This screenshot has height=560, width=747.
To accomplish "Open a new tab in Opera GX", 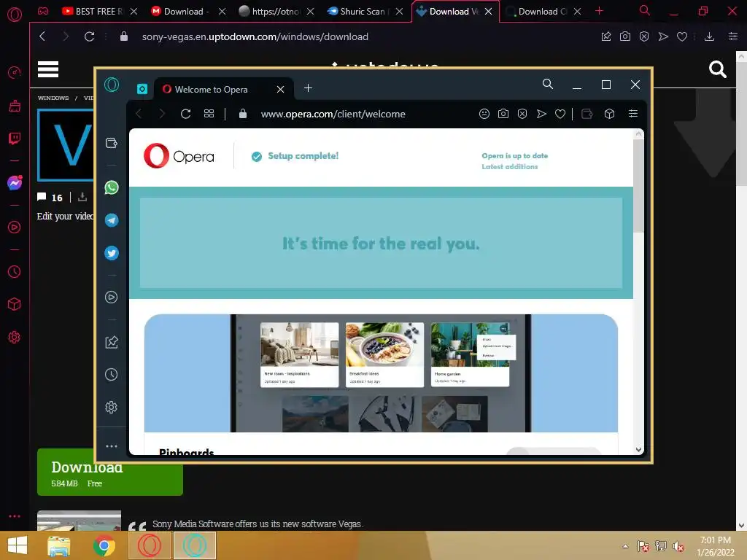I will (x=599, y=11).
